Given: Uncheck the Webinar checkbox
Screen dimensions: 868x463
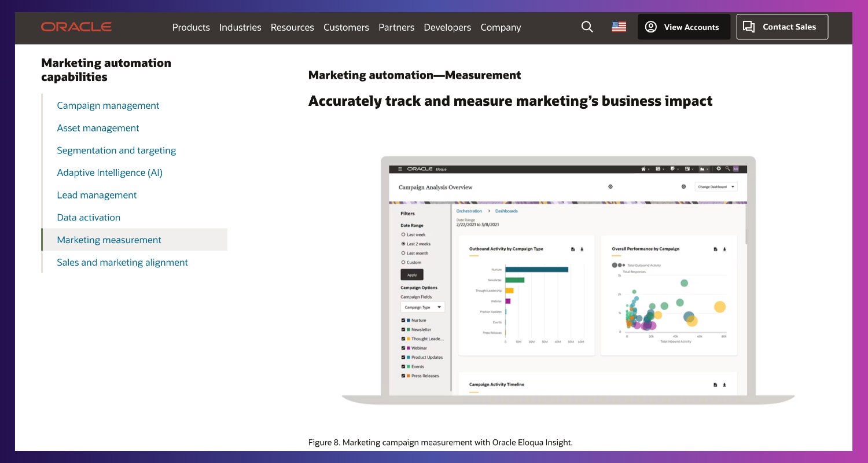Looking at the screenshot, I should (x=403, y=348).
